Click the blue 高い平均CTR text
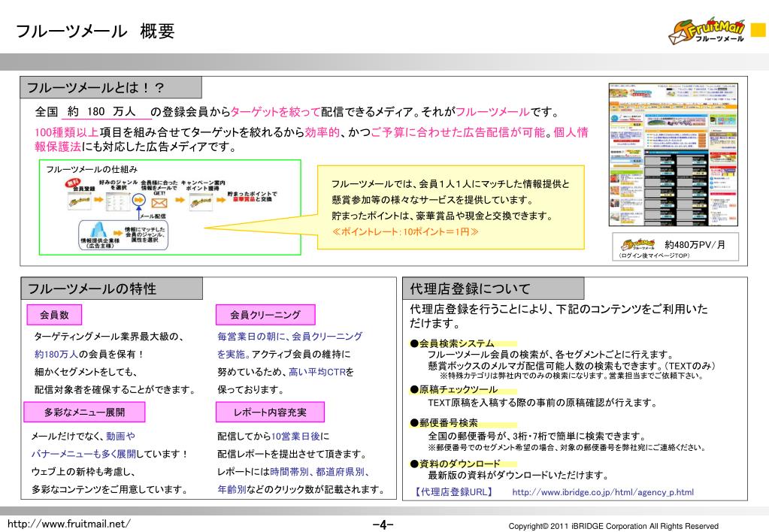This screenshot has width=769, height=532. pos(317,372)
